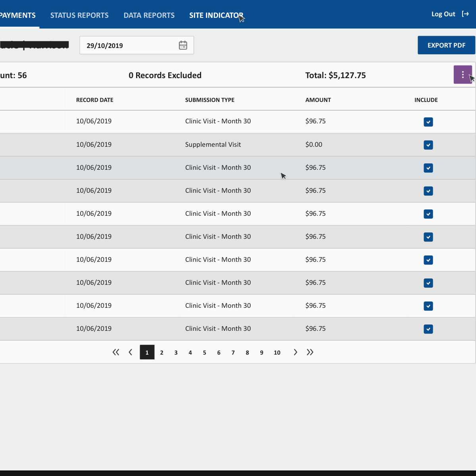
Task: Uncheck Include for the Supplemental Visit row
Action: coord(428,145)
